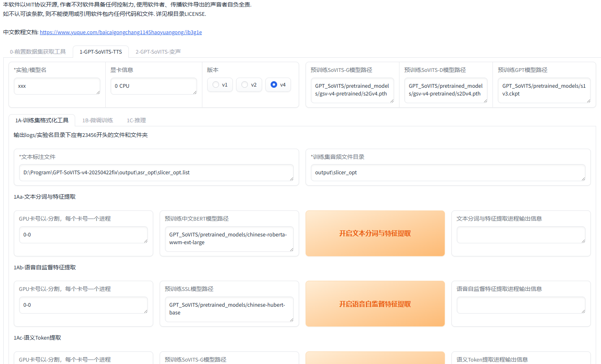Open the 1B-微调训练 subtab
Image resolution: width=601 pixels, height=364 pixels.
98,120
